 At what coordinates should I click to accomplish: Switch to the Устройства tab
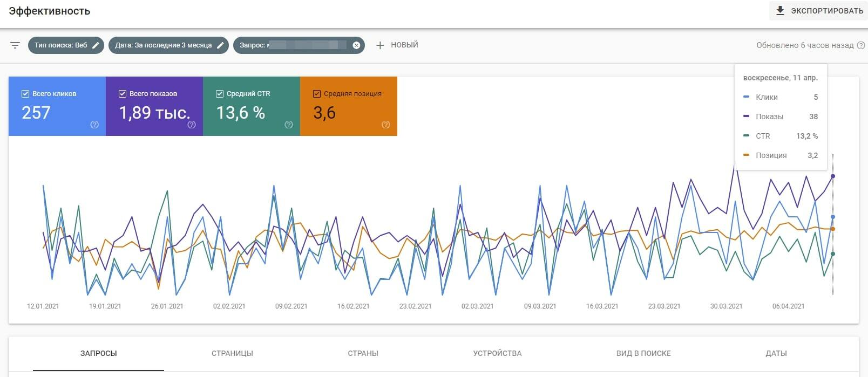tap(497, 353)
